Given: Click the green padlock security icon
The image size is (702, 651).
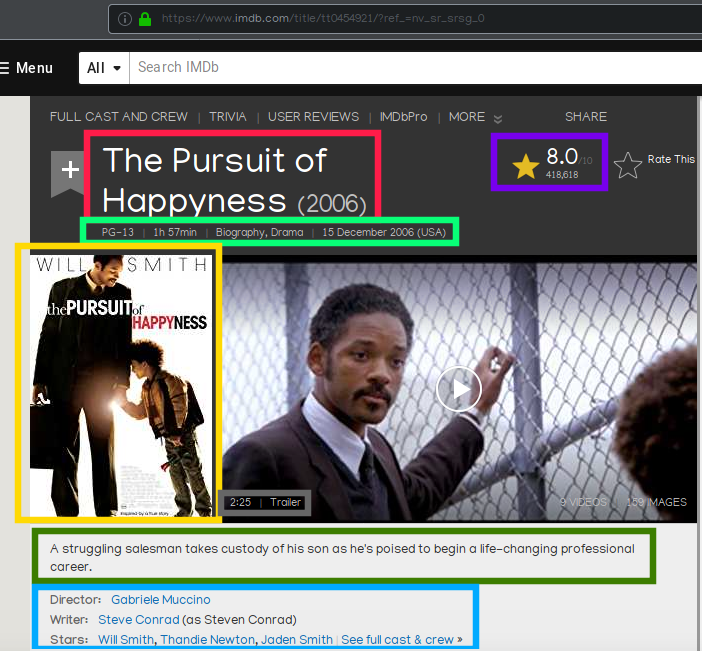Looking at the screenshot, I should tap(145, 19).
